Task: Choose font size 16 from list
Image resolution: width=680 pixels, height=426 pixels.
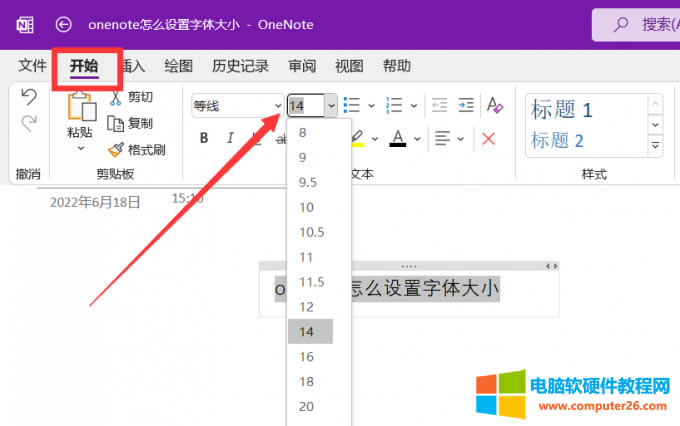Action: pyautogui.click(x=306, y=356)
